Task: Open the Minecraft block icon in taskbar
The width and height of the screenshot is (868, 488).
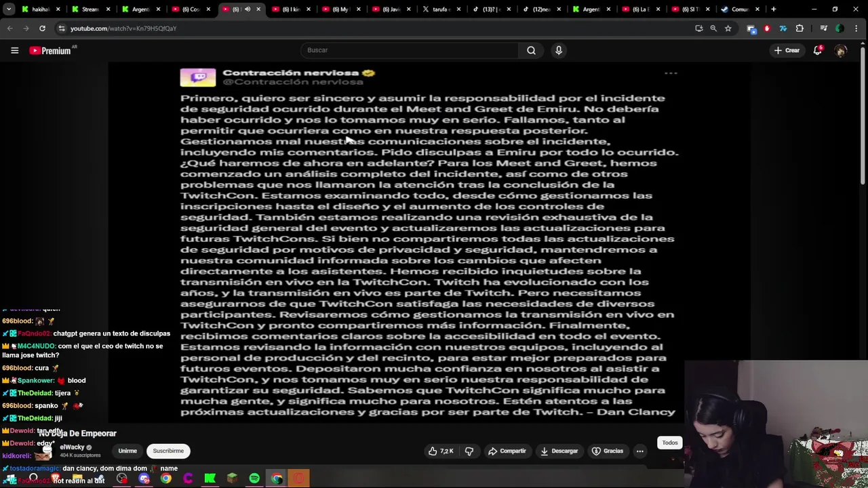Action: coord(232,479)
